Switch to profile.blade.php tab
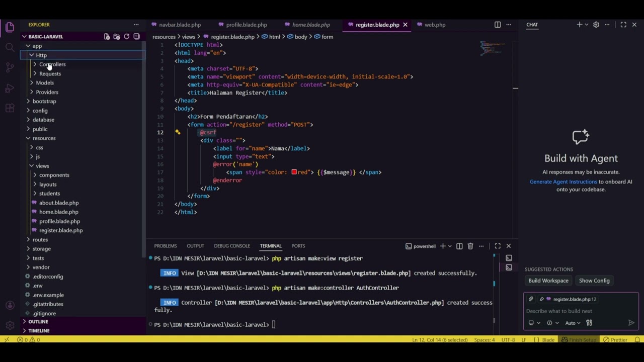The image size is (644, 362). click(x=247, y=25)
